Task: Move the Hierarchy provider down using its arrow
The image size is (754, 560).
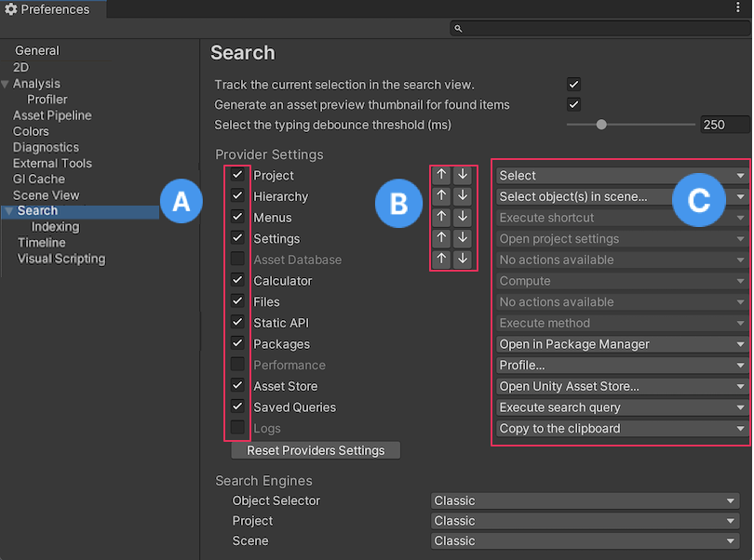Action: 462,195
